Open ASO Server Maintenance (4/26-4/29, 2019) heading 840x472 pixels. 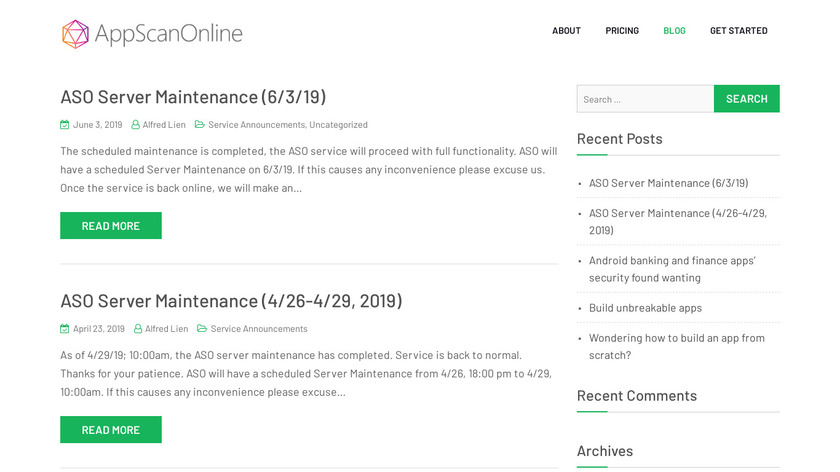(231, 301)
